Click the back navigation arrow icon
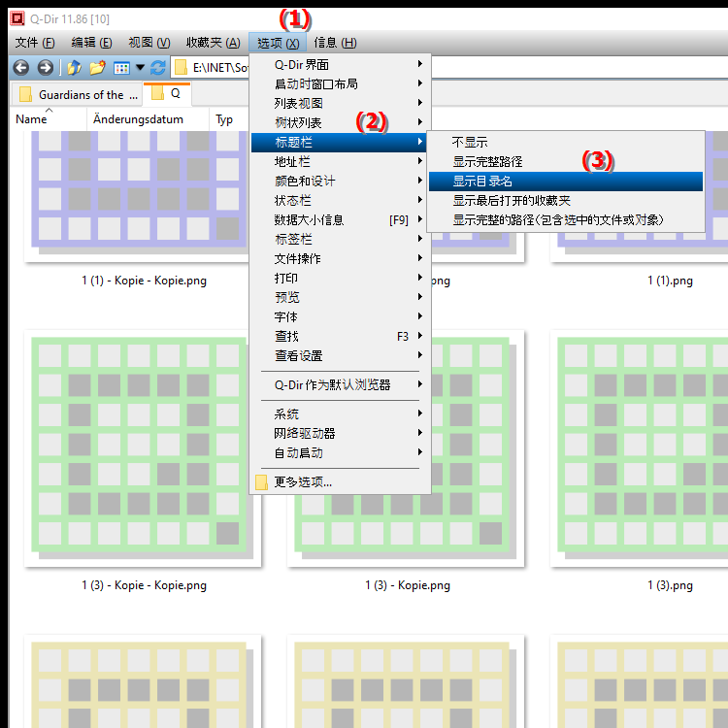The width and height of the screenshot is (728, 728). pyautogui.click(x=21, y=68)
